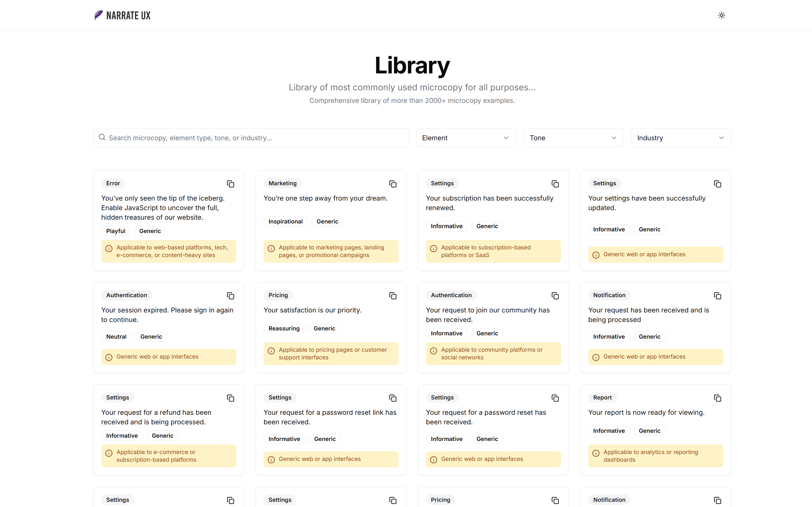This screenshot has width=812, height=507.
Task: Copy the Error iceberg microcopy
Action: pos(230,184)
